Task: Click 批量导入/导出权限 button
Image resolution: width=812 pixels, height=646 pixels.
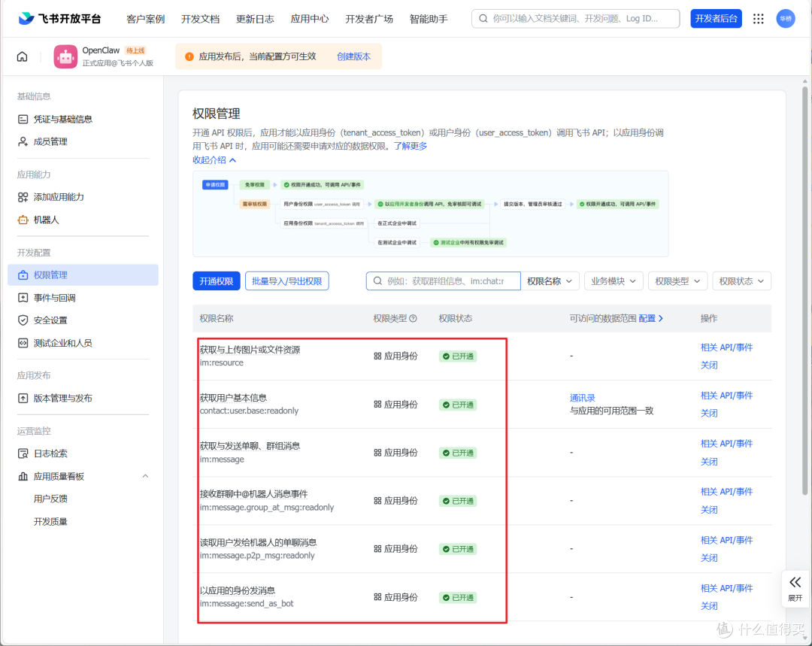Action: point(287,281)
